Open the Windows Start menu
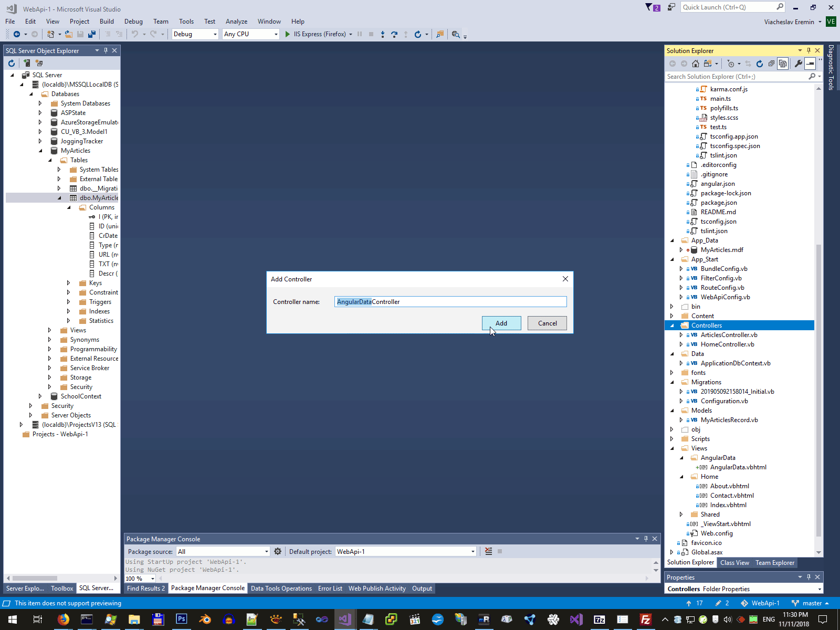 [12, 619]
